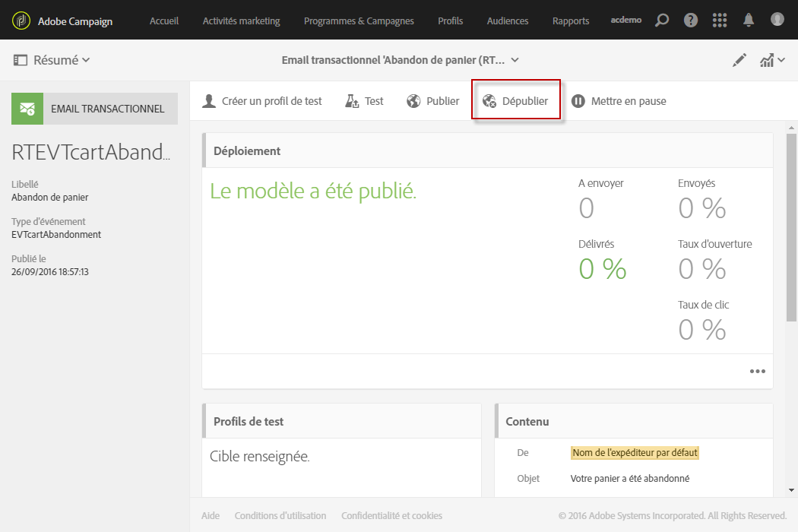Click 'Nom de l'expéditeur par défaut' highlighted field
798x532 pixels.
(635, 453)
